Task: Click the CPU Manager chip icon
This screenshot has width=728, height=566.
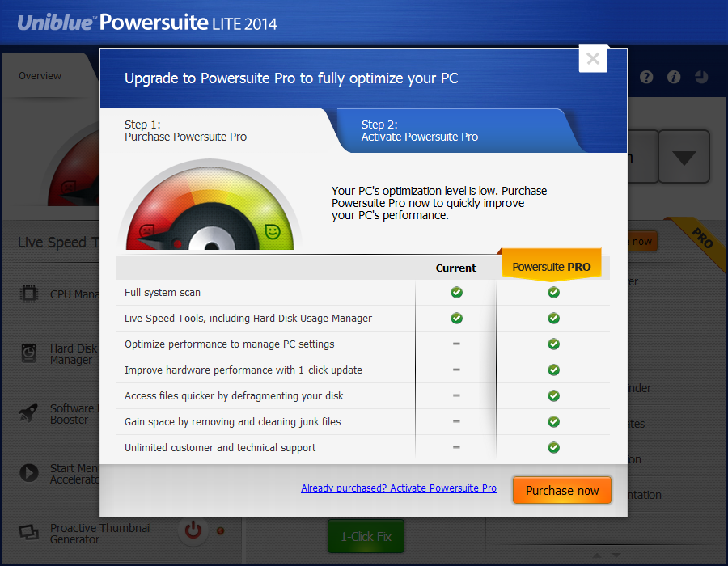Action: (x=29, y=294)
